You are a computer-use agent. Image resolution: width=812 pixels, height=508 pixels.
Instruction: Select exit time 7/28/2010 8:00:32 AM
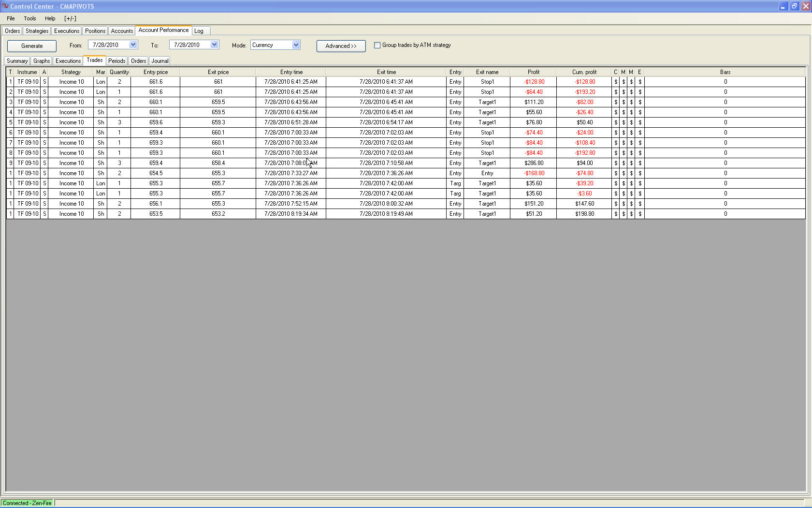[x=386, y=204]
